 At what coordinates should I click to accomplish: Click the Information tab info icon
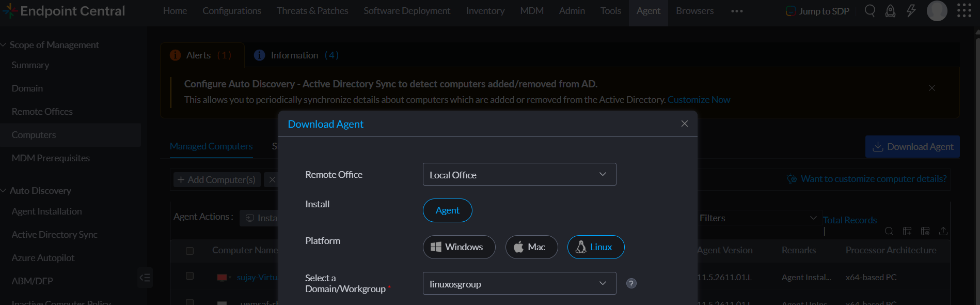260,55
